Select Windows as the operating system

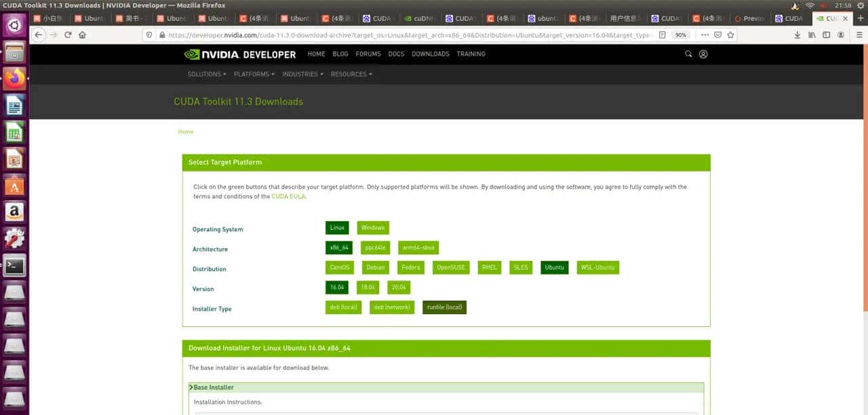pyautogui.click(x=372, y=227)
